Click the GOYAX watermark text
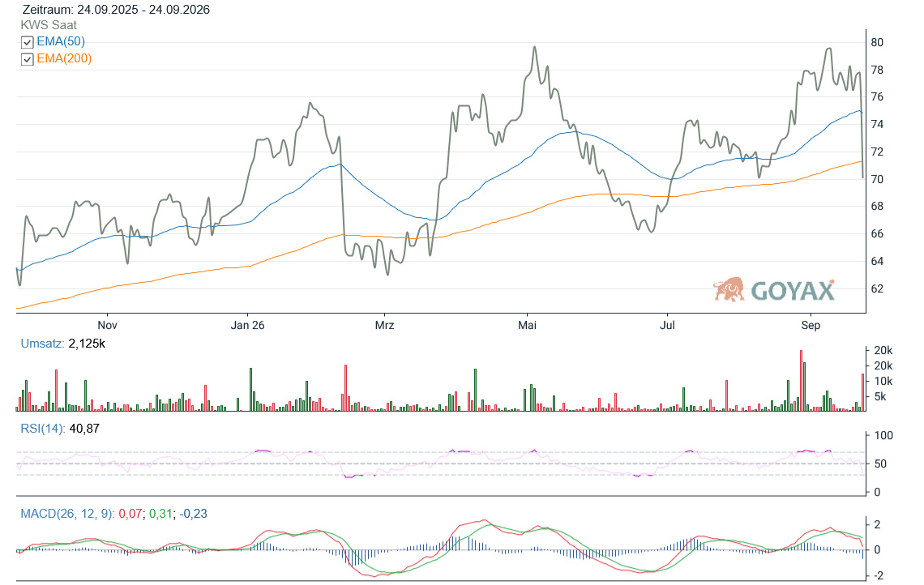 coord(793,291)
